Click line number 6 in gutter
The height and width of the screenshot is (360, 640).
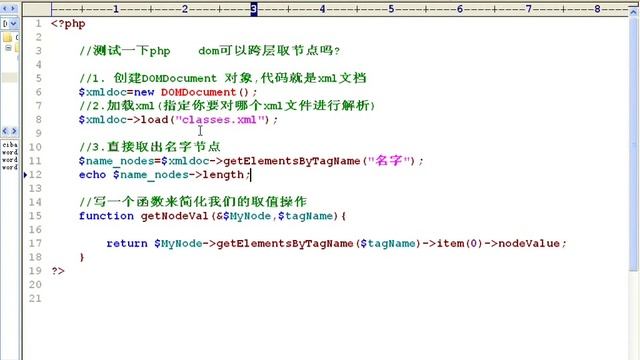tap(38, 92)
